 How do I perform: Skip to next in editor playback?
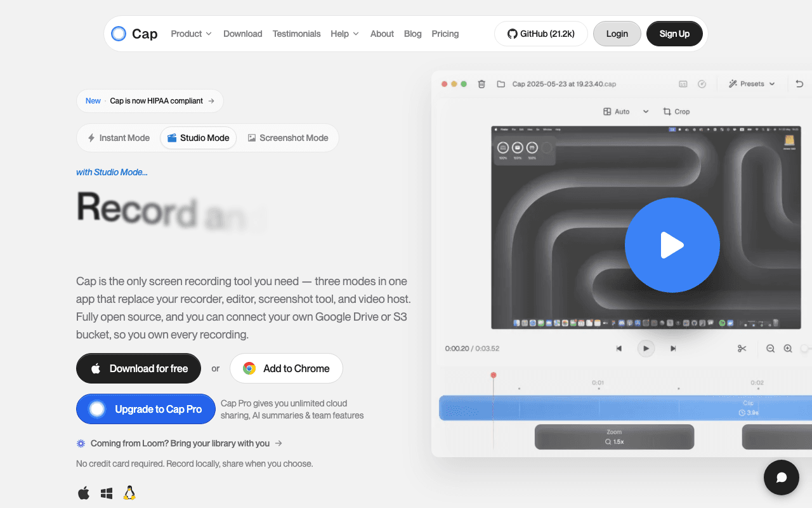pyautogui.click(x=673, y=349)
